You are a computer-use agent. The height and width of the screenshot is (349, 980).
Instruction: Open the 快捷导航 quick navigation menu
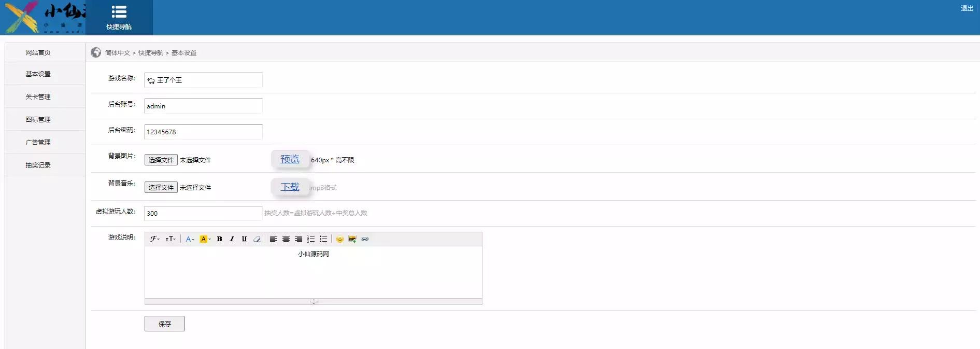pyautogui.click(x=119, y=17)
